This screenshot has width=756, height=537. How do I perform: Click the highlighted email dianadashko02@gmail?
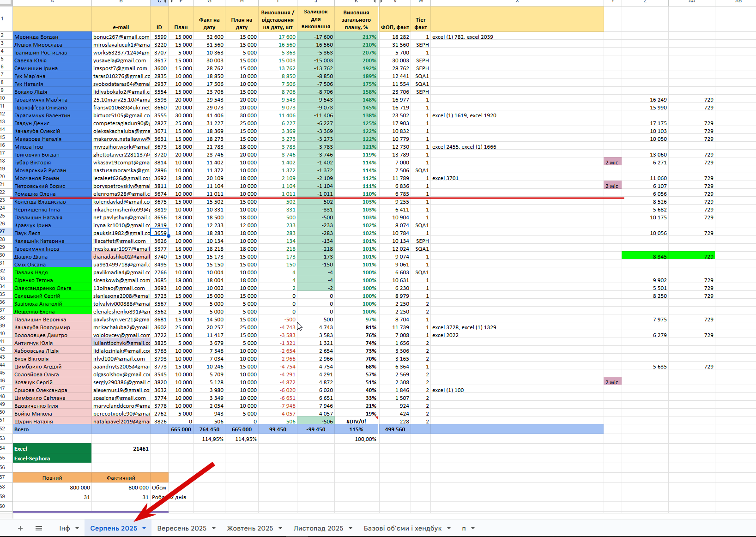(121, 257)
